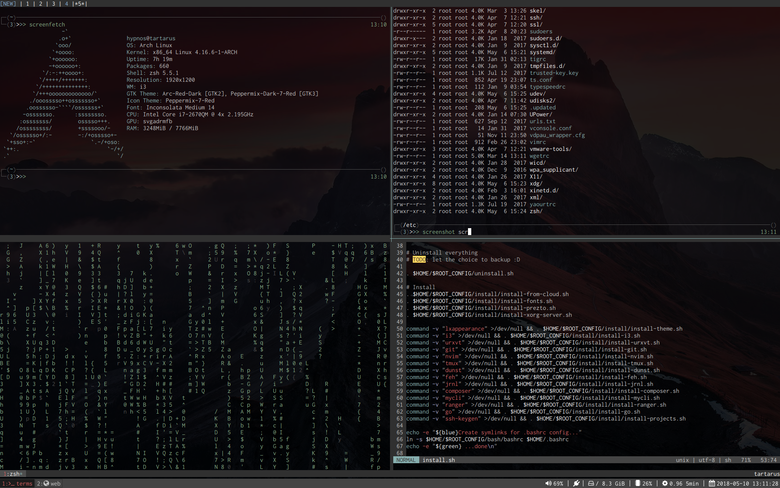Viewport: 780px width, 488px height.
Task: Click the "screenfetch" command in the top-left terminal
Action: point(47,24)
